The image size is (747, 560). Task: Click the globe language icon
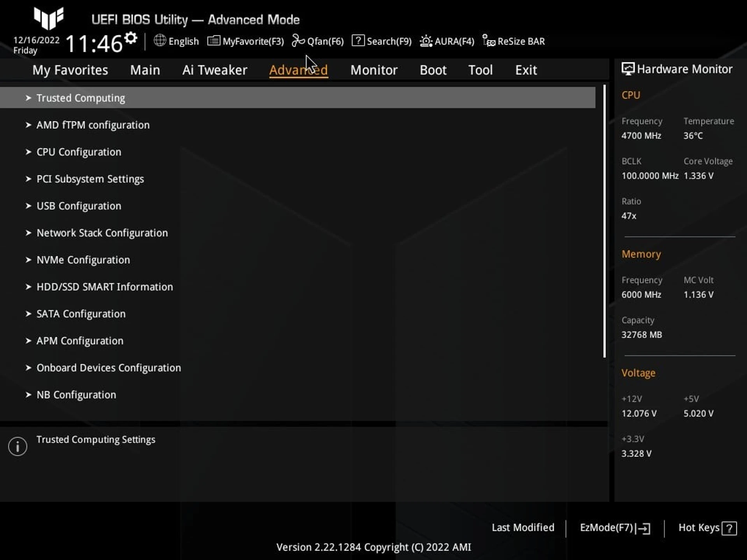[x=160, y=40]
